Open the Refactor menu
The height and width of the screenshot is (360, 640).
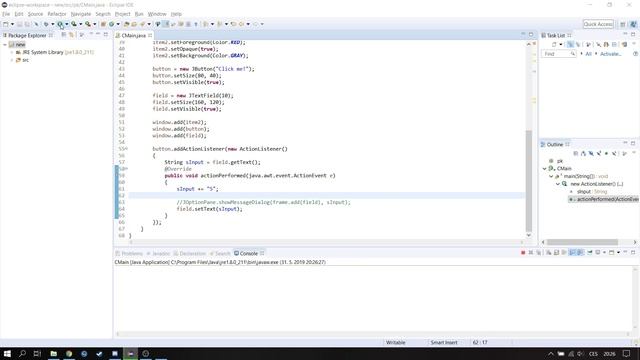coord(57,14)
